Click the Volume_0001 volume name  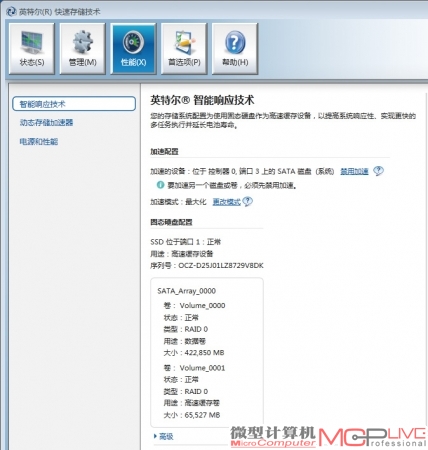[x=202, y=368]
